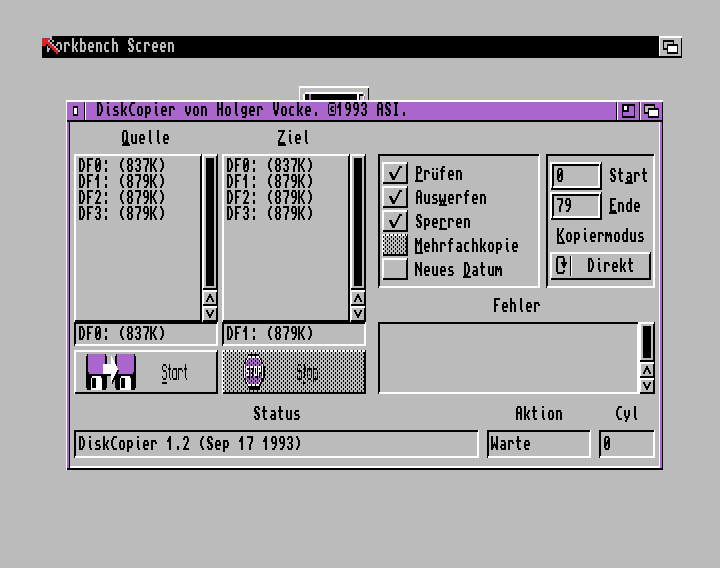This screenshot has height=568, width=720.
Task: Toggle the Sperren checkbox
Action: [396, 222]
